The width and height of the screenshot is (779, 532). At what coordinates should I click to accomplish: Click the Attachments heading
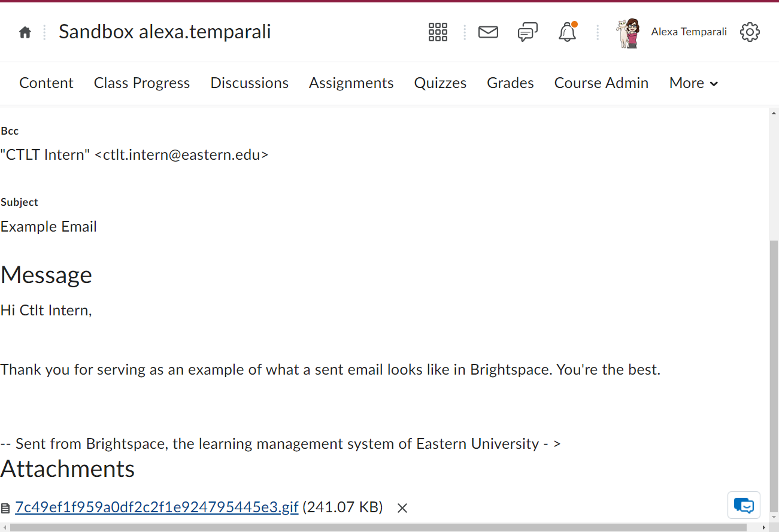point(68,469)
